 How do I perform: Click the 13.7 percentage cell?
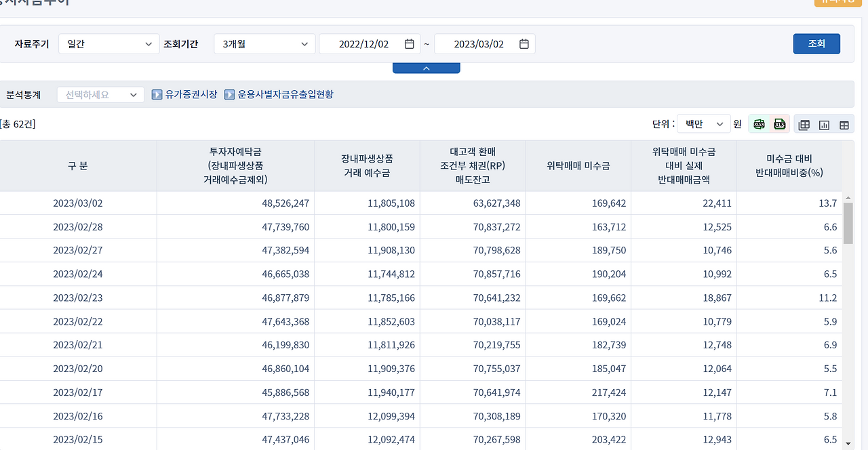point(828,203)
